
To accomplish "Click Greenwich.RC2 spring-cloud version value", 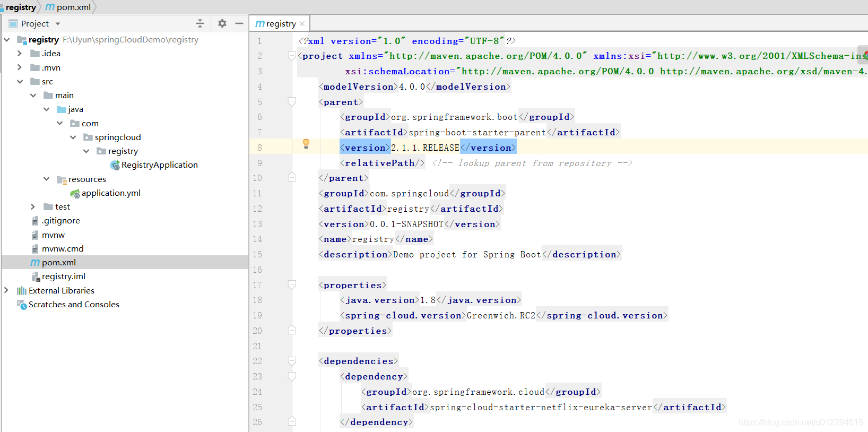I will tap(501, 315).
